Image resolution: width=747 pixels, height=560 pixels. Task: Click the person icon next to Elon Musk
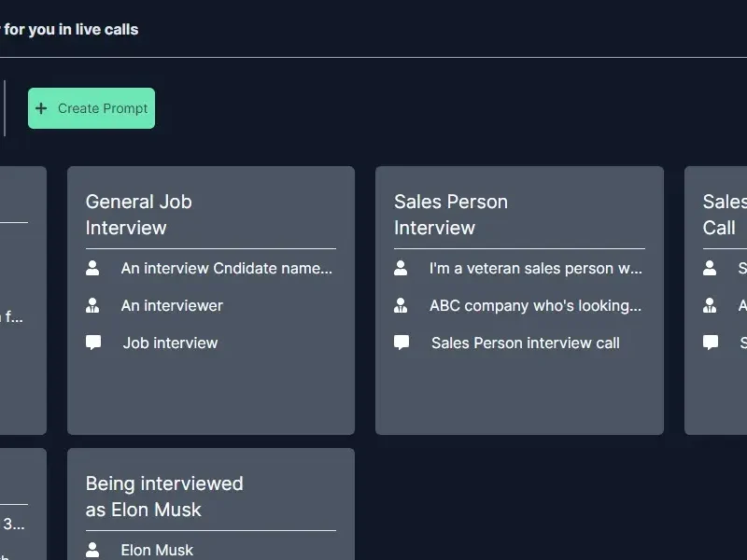click(x=92, y=550)
